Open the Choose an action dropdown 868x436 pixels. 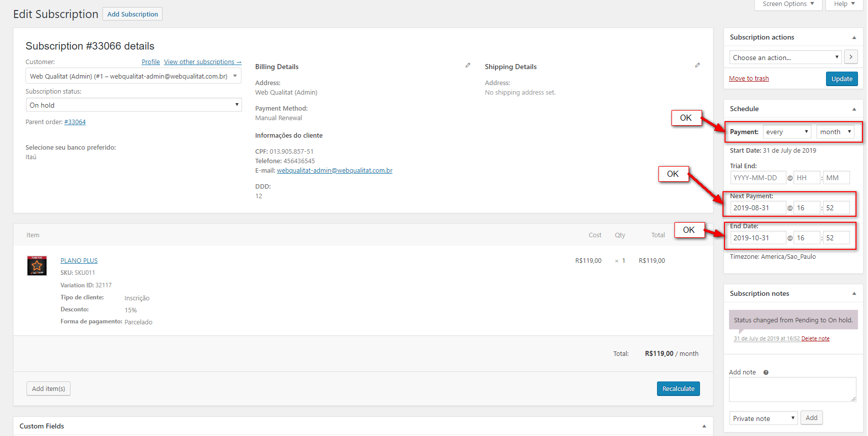pyautogui.click(x=785, y=58)
